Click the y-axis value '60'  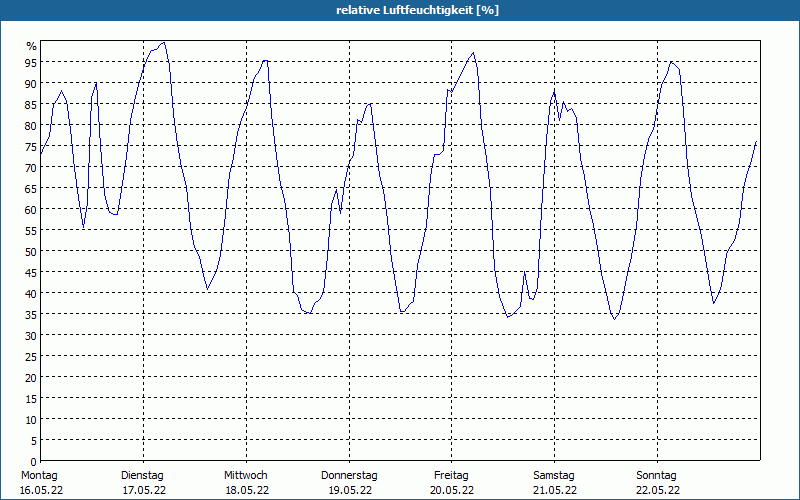click(x=31, y=210)
